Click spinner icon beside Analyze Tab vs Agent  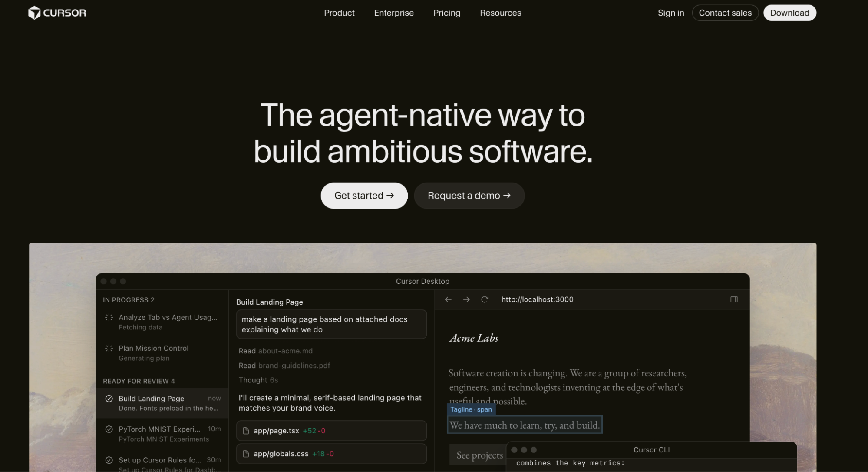pyautogui.click(x=109, y=318)
